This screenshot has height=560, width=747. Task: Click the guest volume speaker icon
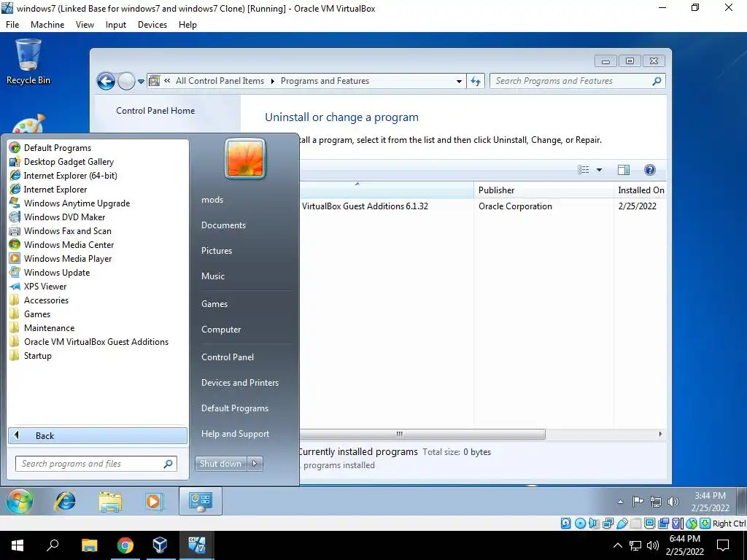click(673, 502)
